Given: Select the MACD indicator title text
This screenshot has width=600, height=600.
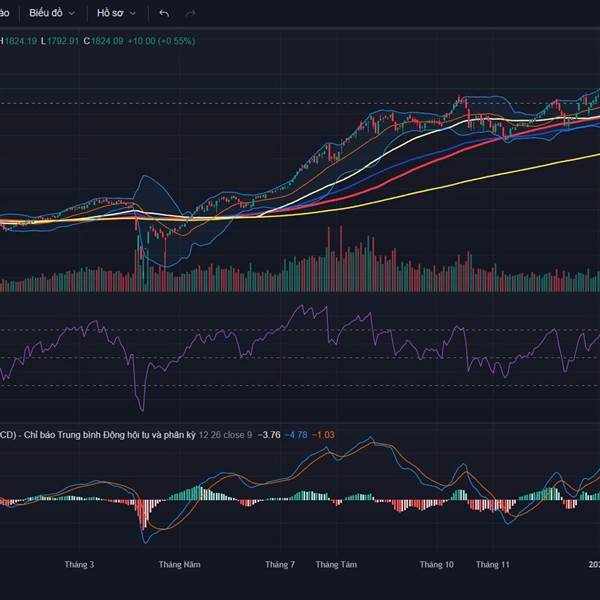Looking at the screenshot, I should [x=100, y=434].
